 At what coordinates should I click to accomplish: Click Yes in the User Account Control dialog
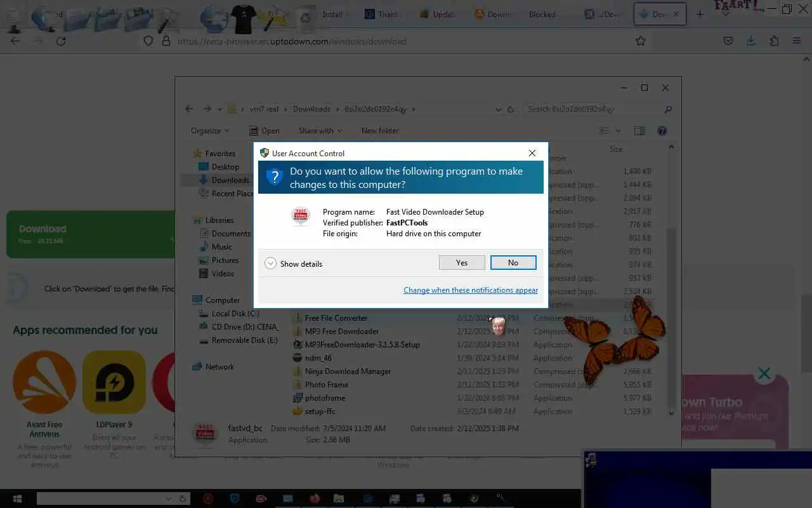462,263
